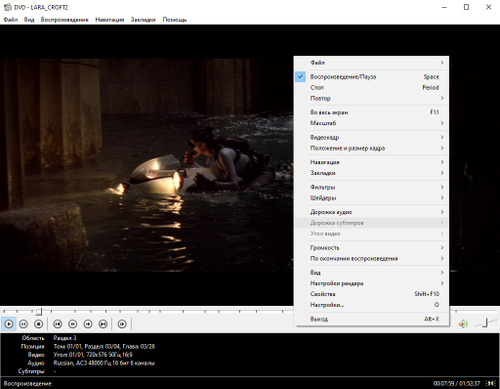
Task: Pause playback using the toolbar pause icon
Action: coord(23,324)
